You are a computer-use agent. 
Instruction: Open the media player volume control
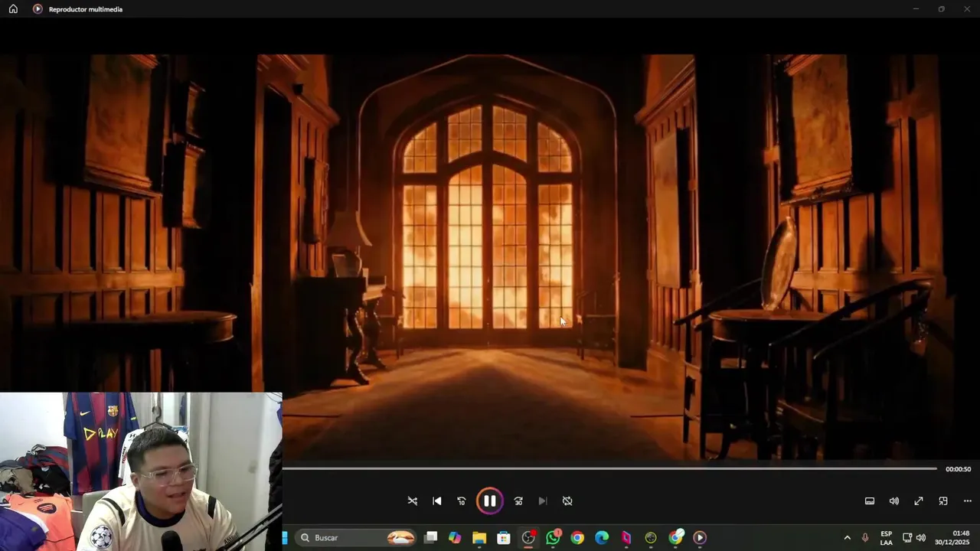coord(894,501)
